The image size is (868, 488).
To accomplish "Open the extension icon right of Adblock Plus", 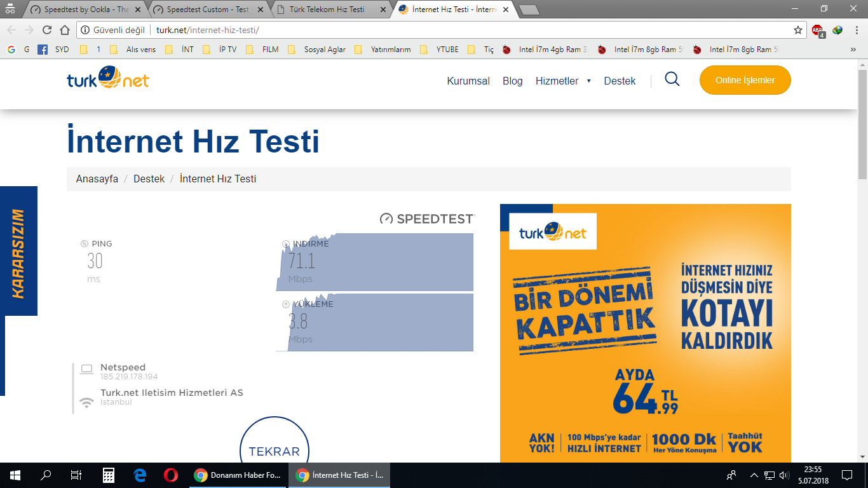I will [x=837, y=30].
